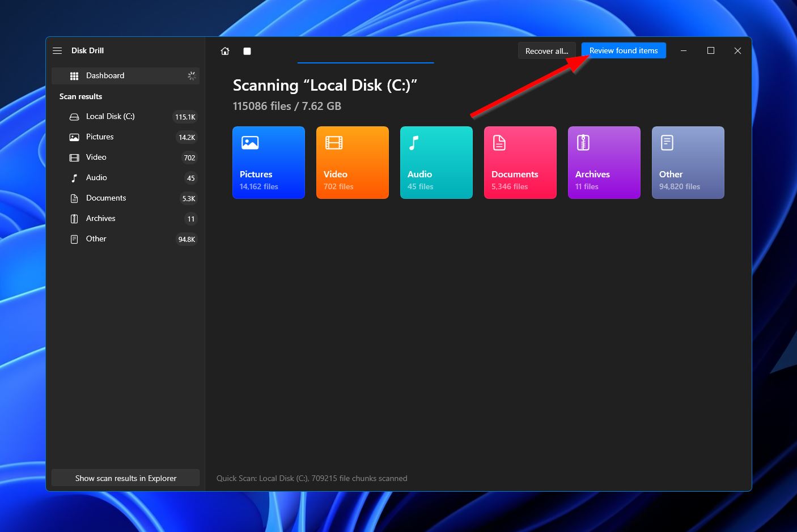Viewport: 797px width, 532px height.
Task: Click the Other tile file icon
Action: (667, 143)
